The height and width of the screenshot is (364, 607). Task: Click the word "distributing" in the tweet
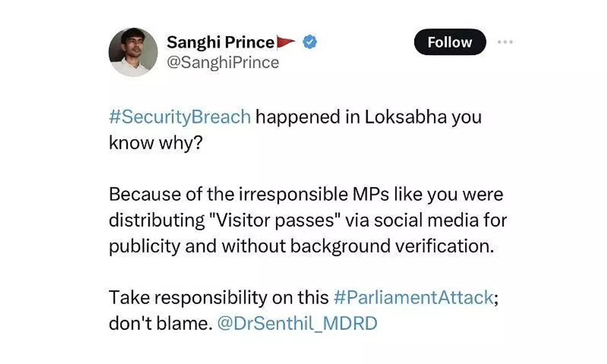pyautogui.click(x=157, y=220)
